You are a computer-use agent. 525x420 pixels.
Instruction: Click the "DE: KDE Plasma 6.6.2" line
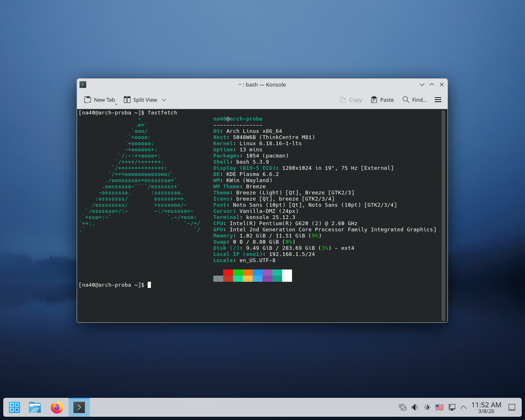point(246,174)
